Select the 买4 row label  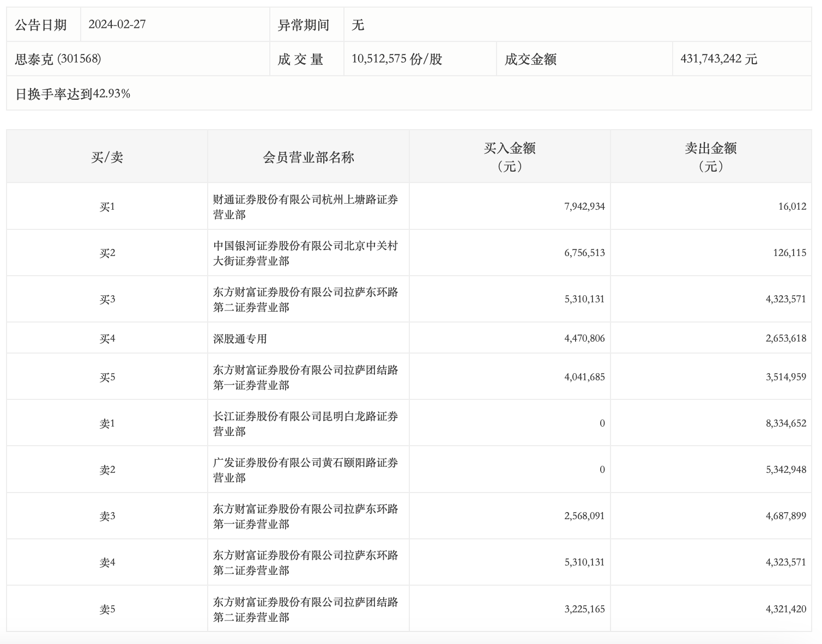(107, 339)
